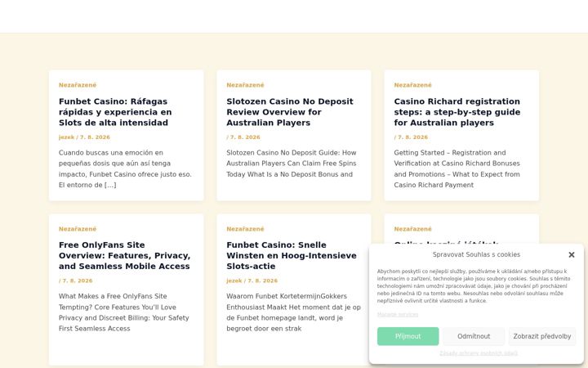Click excerpt starting 'Cuando buscas una emoción'
This screenshot has height=368, width=588.
[x=125, y=168]
